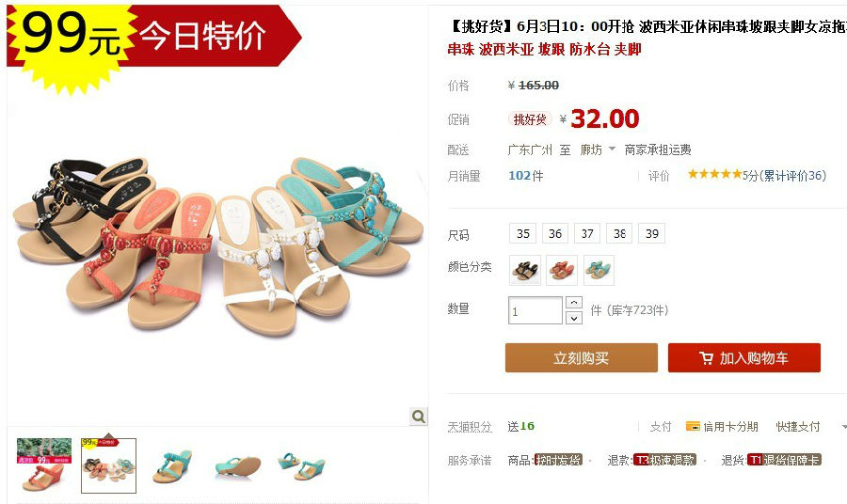Choose the orange sandal color swatch
Screen dimensions: 847x504
[562, 271]
